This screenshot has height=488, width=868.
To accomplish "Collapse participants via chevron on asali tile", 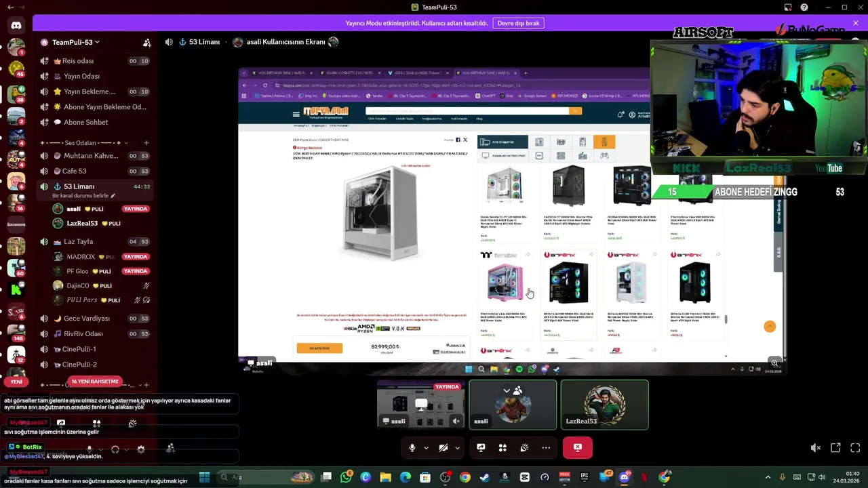I will [x=507, y=390].
